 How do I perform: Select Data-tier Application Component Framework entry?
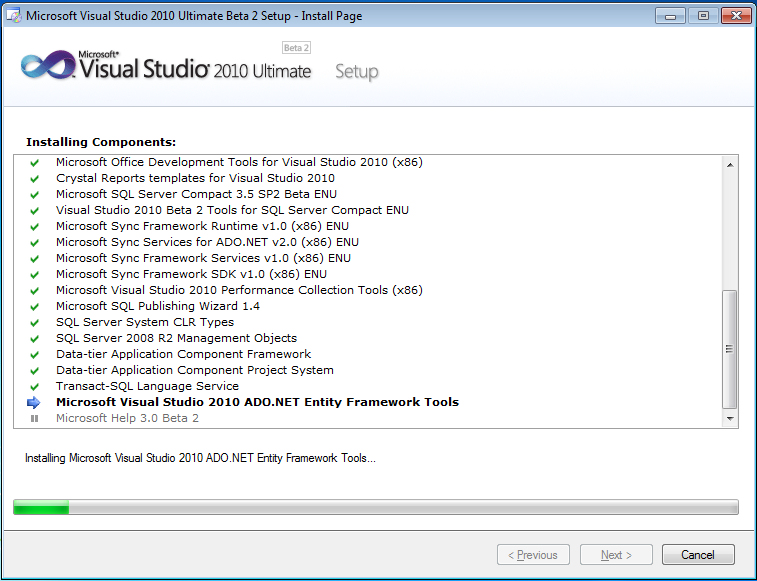tap(183, 354)
